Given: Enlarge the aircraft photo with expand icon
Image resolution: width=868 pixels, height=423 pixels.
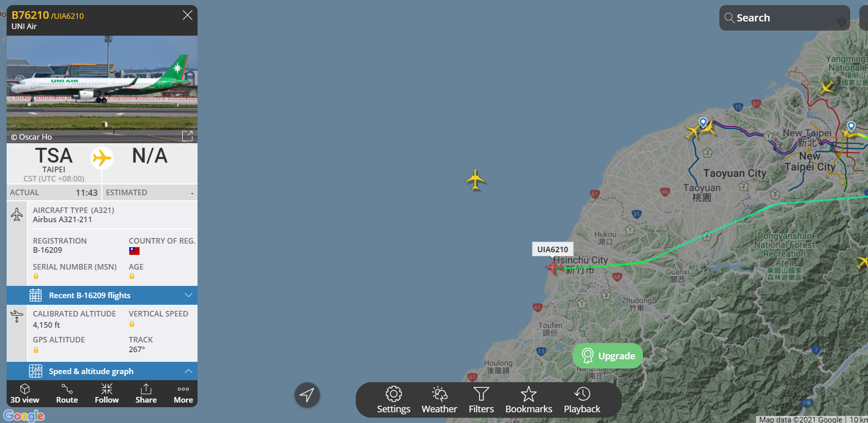Looking at the screenshot, I should [x=187, y=136].
